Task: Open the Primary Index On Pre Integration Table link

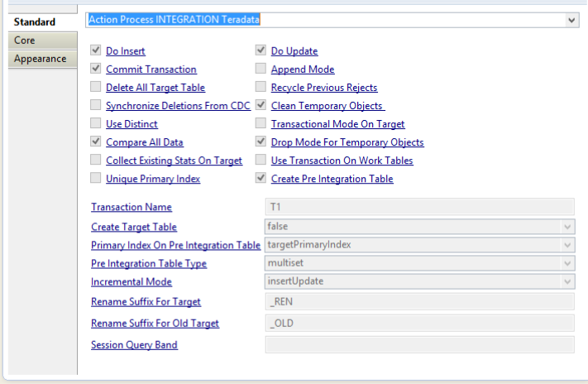Action: 175,246
